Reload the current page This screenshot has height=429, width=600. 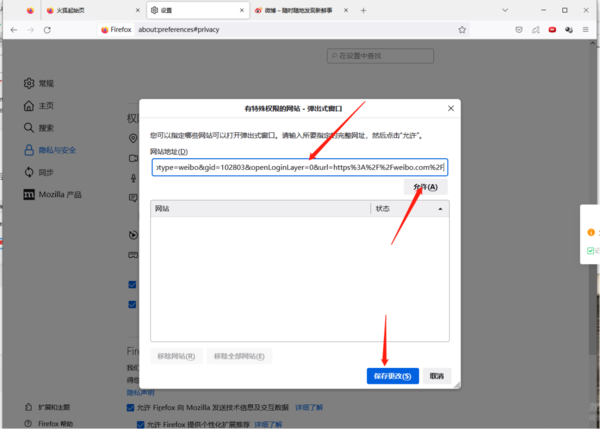point(47,30)
